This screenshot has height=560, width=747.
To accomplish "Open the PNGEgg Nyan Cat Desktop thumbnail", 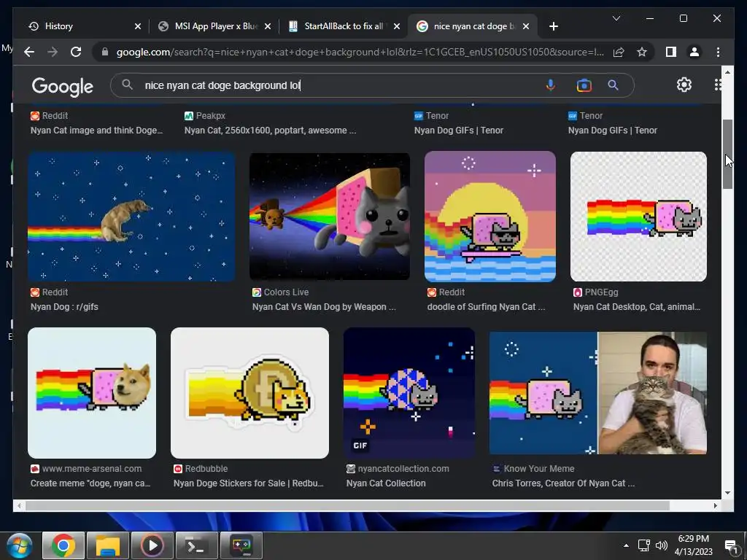I will point(638,217).
